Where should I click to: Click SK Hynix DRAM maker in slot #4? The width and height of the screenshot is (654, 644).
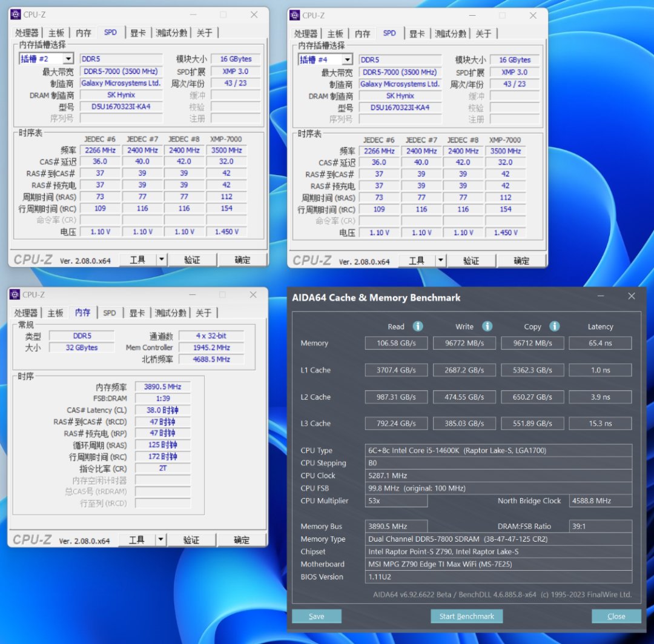point(400,96)
